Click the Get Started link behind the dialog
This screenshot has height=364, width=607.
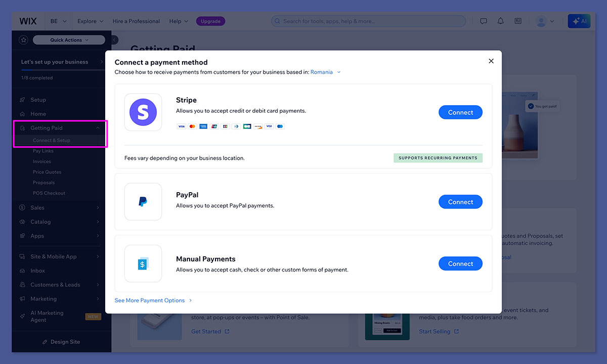(x=210, y=332)
